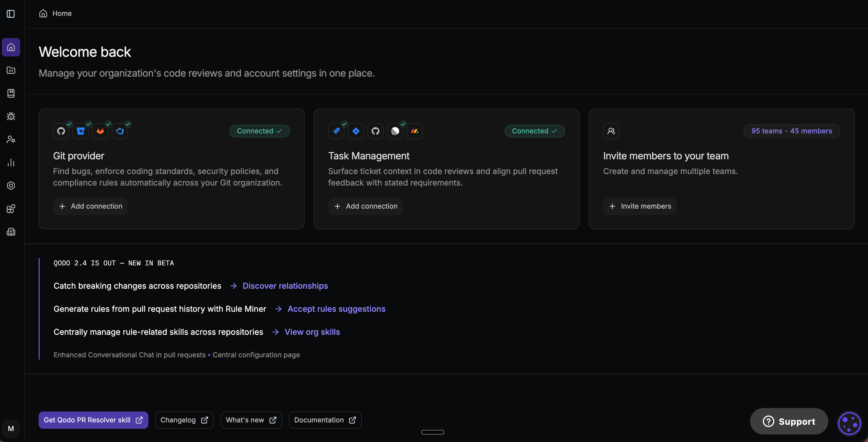Click the Monday icon in Task Management card
The image size is (868, 442).
[415, 131]
